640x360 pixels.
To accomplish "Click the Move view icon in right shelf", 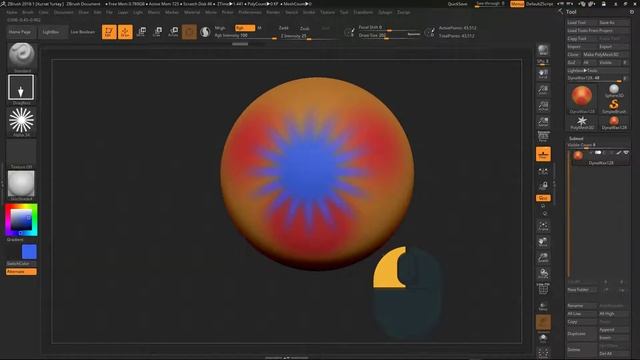I will tap(543, 242).
